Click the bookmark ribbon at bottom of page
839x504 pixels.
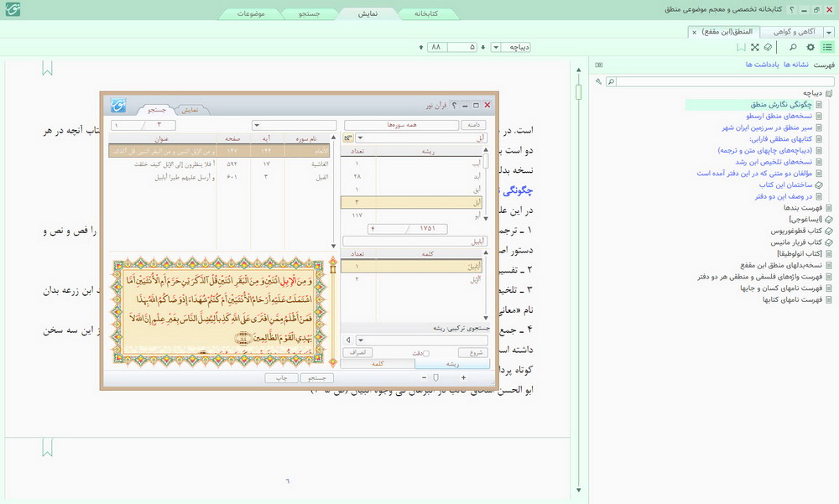point(47,447)
